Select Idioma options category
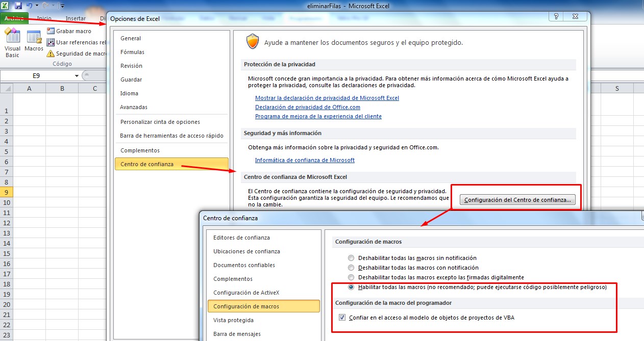Screen dimensions: 644x341 171,93
